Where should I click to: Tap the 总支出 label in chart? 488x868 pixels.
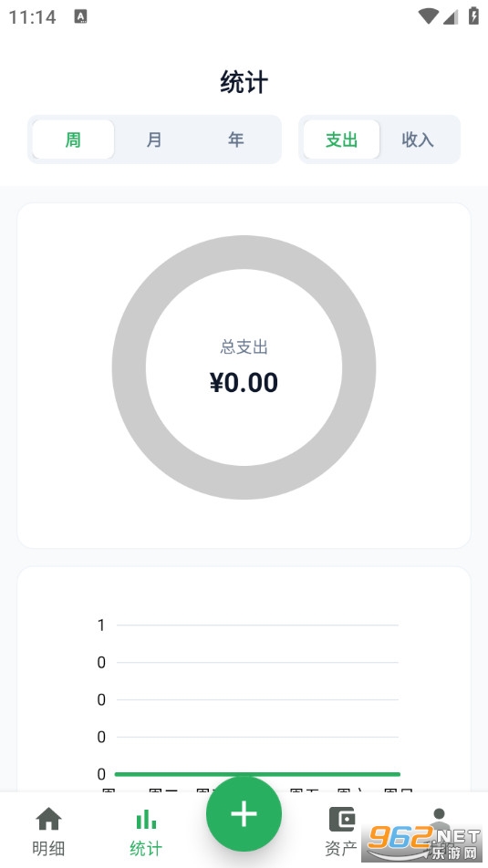point(244,347)
